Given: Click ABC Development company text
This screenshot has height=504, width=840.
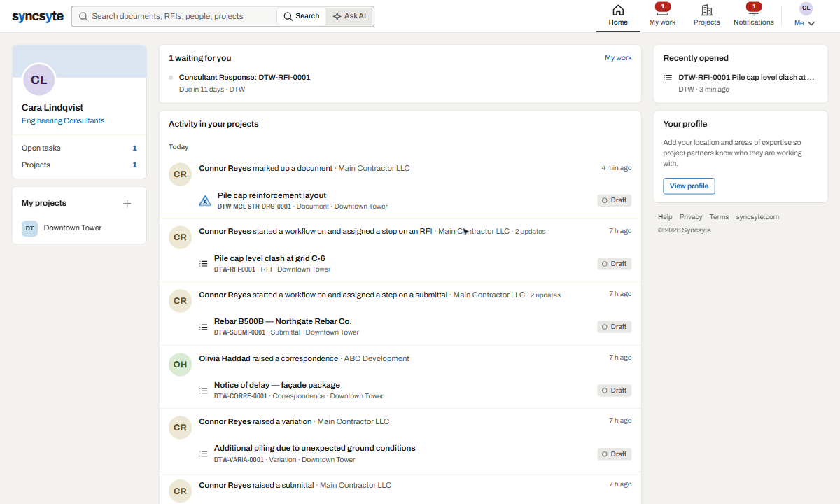Looking at the screenshot, I should tap(377, 358).
